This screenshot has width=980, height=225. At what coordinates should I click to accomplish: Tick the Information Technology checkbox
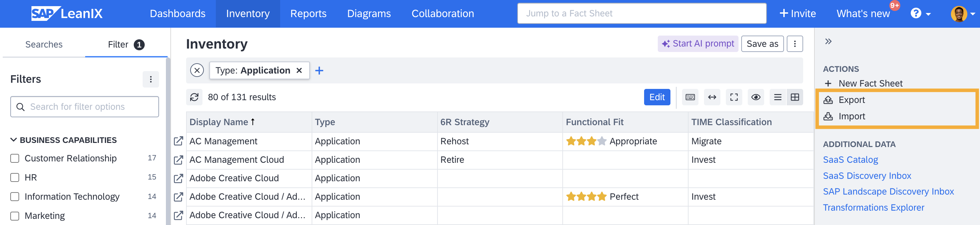click(15, 197)
